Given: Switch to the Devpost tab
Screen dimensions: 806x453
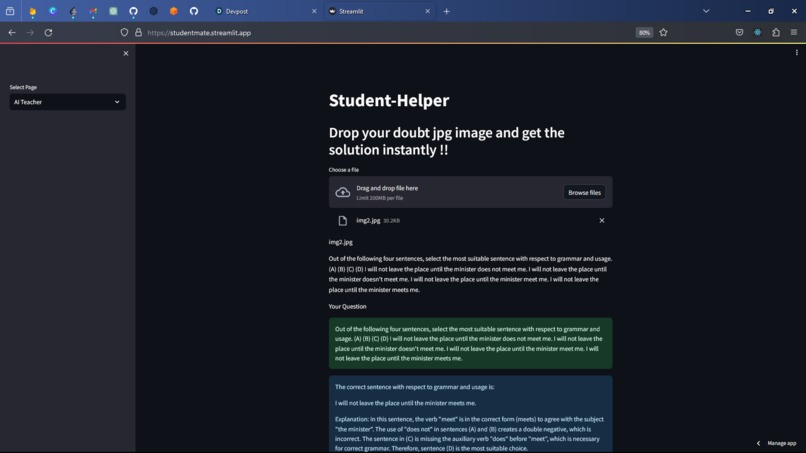Looking at the screenshot, I should pos(265,11).
